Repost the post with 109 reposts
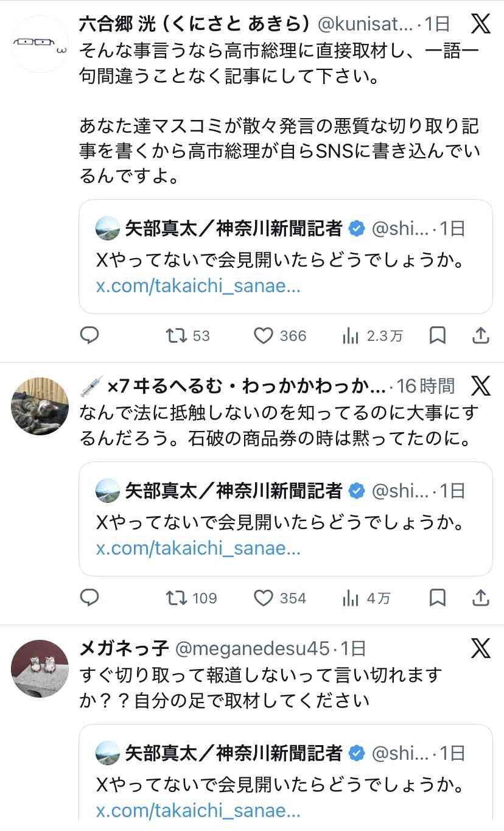 (177, 598)
